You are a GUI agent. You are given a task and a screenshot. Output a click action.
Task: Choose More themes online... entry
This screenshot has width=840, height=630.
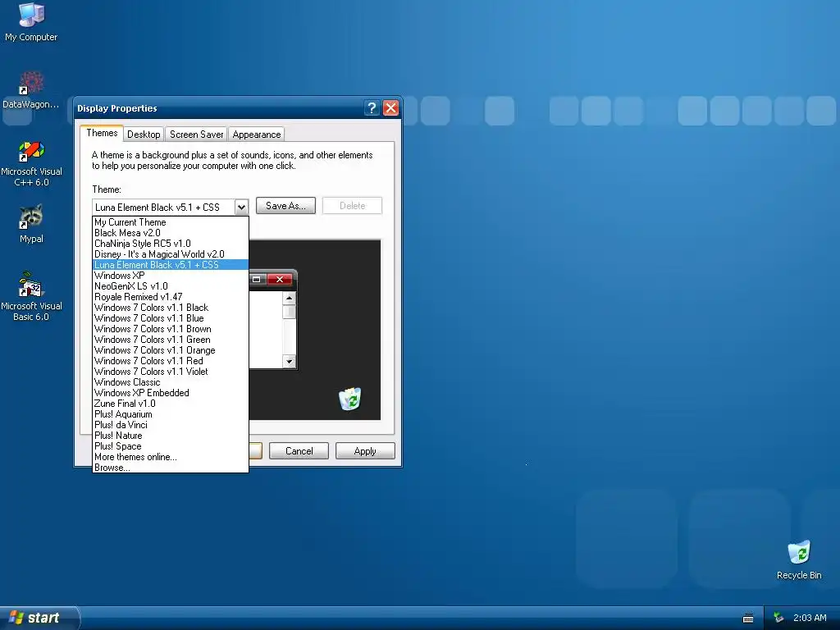[x=171, y=457]
